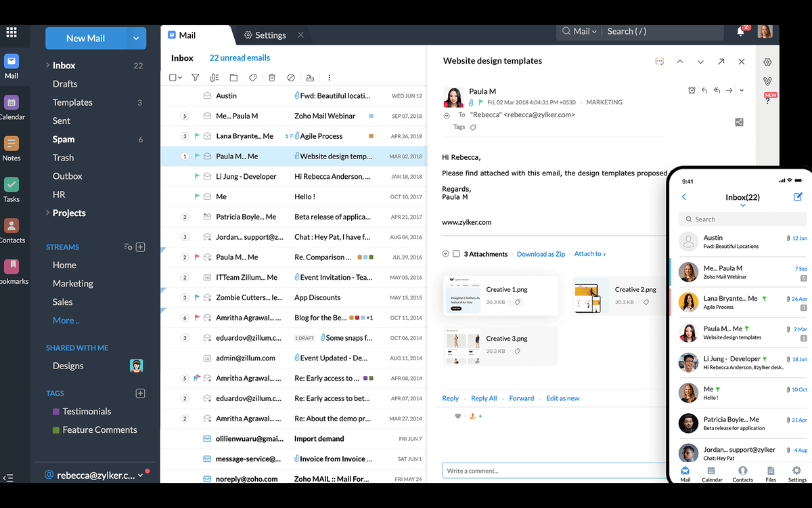Click compose icon on phone Inbox screen

point(798,197)
